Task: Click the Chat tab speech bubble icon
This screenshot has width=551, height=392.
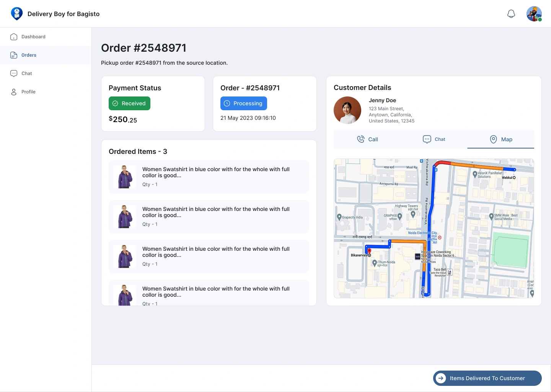Action: tap(427, 139)
